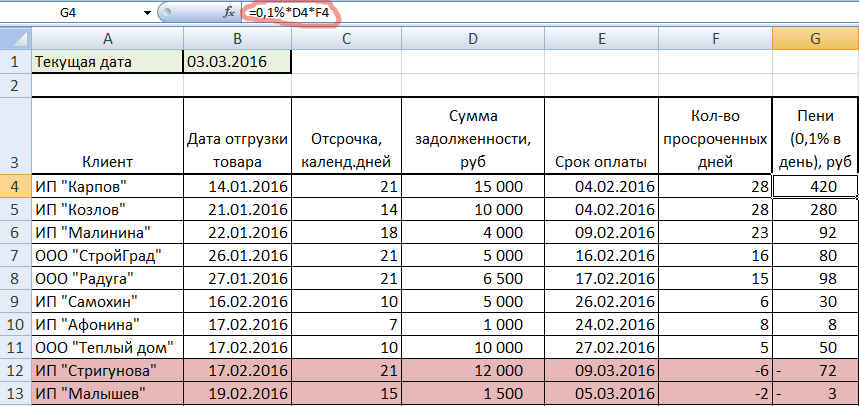Image resolution: width=859 pixels, height=406 pixels.
Task: Click header 'Отсрочка, календ.дней'
Action: coord(346,135)
